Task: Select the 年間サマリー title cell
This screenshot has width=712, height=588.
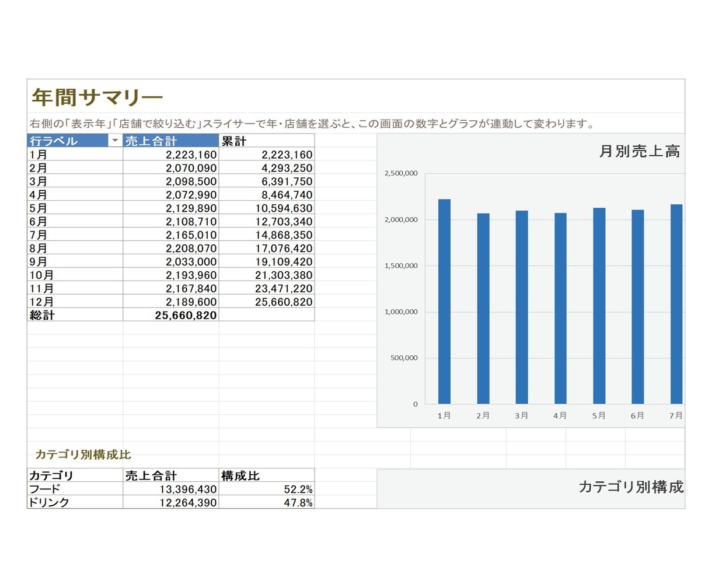Action: pyautogui.click(x=96, y=97)
